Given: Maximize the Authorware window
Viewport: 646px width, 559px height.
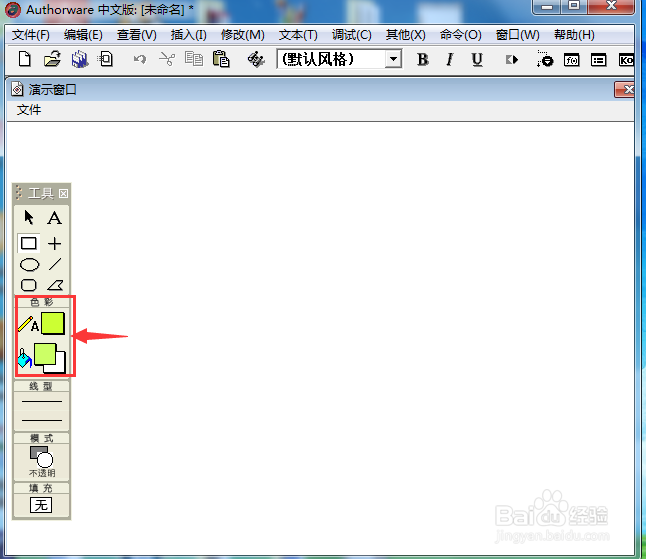Looking at the screenshot, I should point(574,6).
